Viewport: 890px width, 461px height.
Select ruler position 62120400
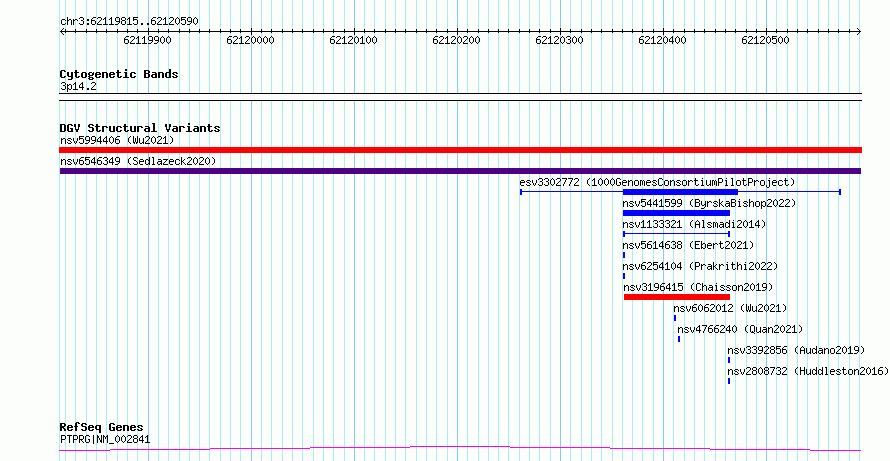pyautogui.click(x=662, y=40)
